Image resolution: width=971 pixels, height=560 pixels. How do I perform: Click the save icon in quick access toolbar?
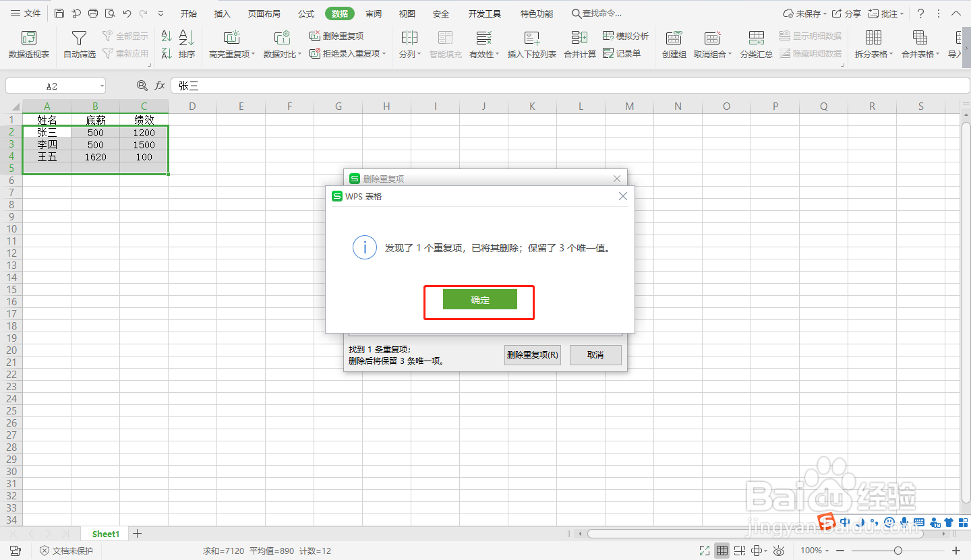tap(59, 13)
